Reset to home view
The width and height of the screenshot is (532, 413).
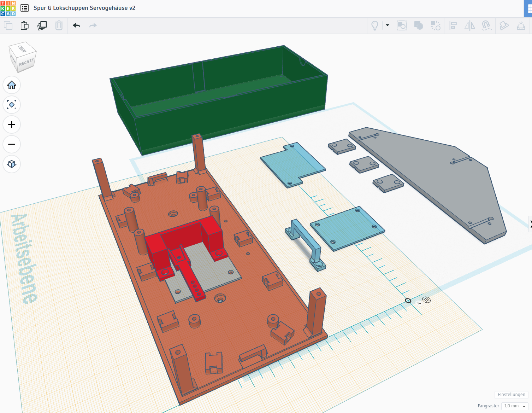coord(12,85)
